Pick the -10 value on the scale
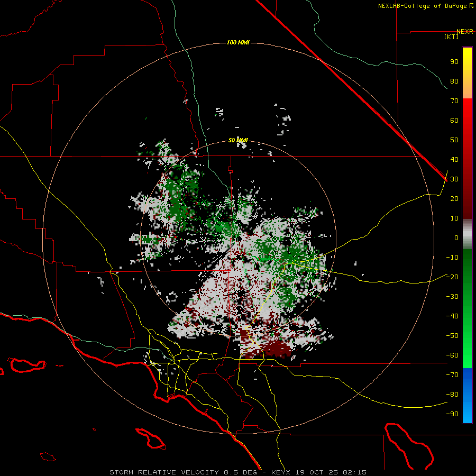Image resolution: width=476 pixels, height=476 pixels. click(452, 258)
